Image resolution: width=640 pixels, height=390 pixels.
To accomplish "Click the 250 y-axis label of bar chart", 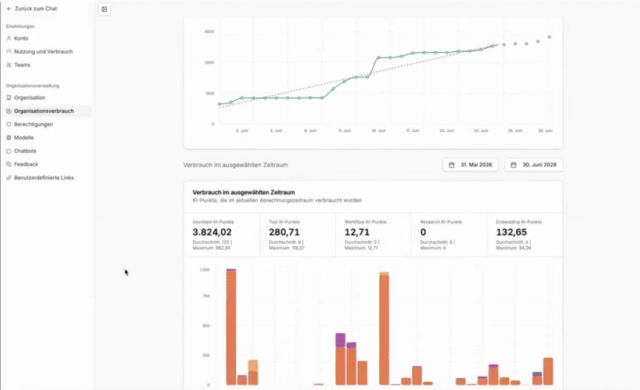I will [207, 355].
